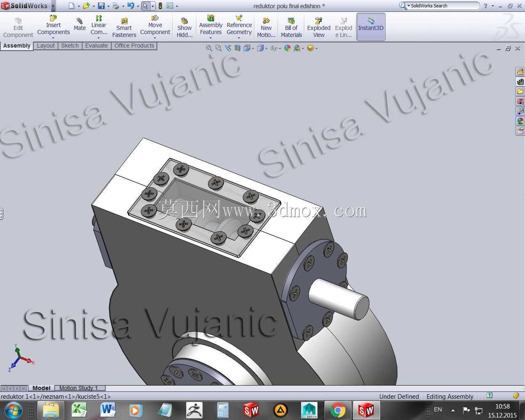The height and width of the screenshot is (420, 525).
Task: Click the Section View icon
Action: point(237,48)
